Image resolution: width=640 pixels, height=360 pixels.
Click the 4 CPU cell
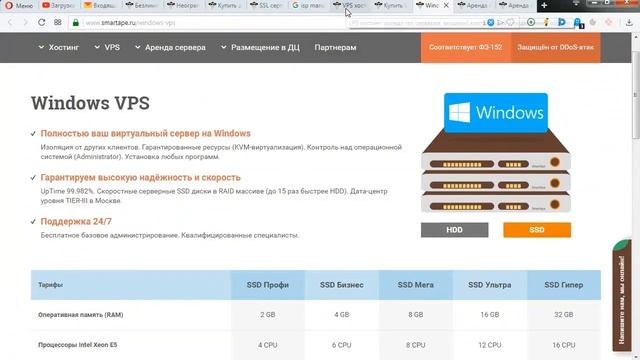267,345
